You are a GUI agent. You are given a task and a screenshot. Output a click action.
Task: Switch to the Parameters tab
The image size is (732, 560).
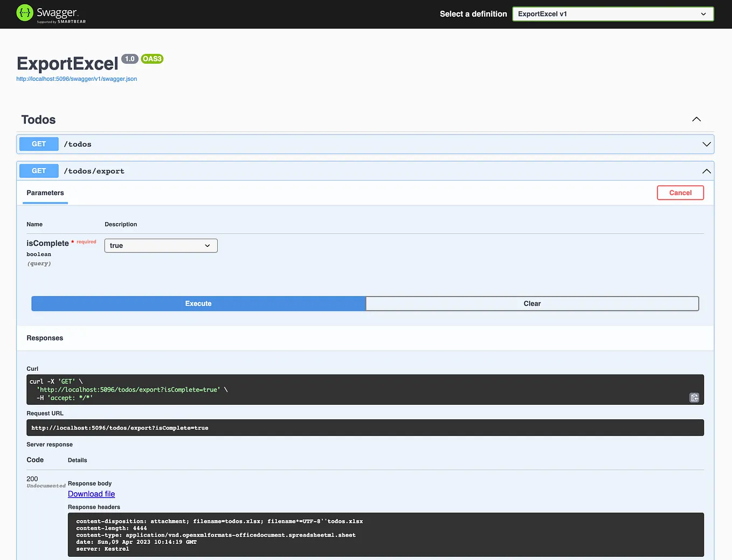[x=45, y=193]
